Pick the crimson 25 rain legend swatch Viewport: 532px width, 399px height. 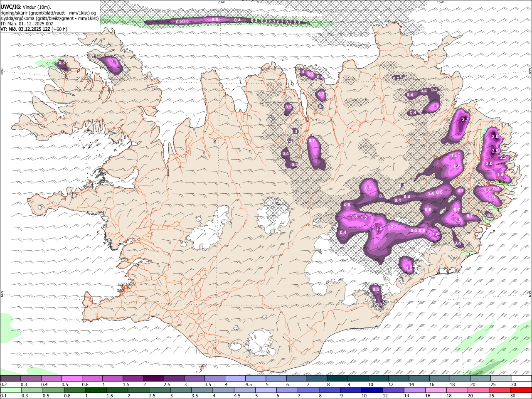(500, 390)
